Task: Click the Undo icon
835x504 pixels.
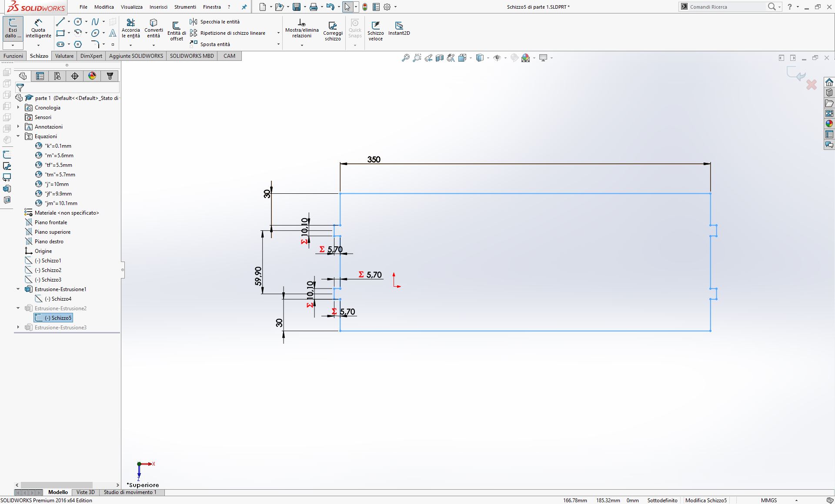Action: pos(330,7)
